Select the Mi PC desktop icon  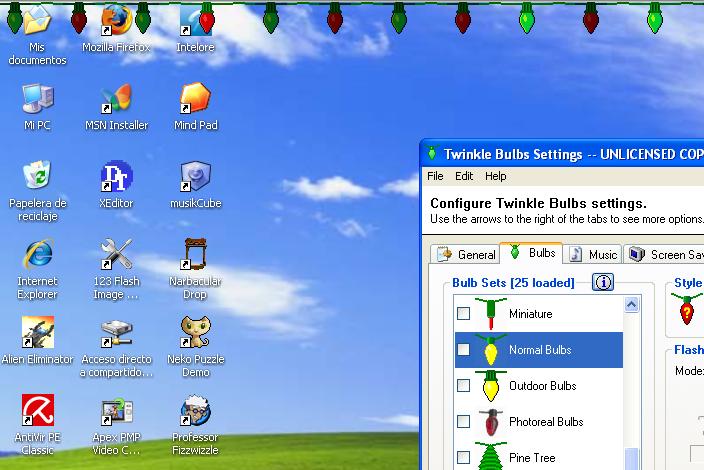pos(38,98)
